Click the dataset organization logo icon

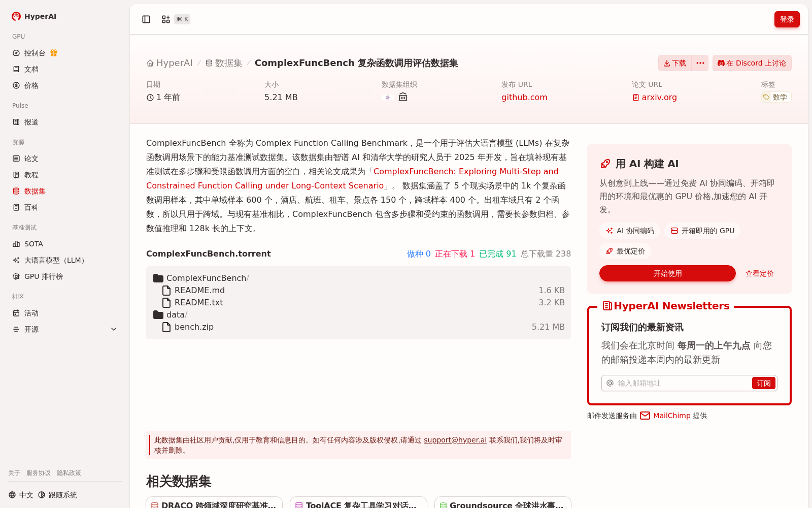coord(387,97)
